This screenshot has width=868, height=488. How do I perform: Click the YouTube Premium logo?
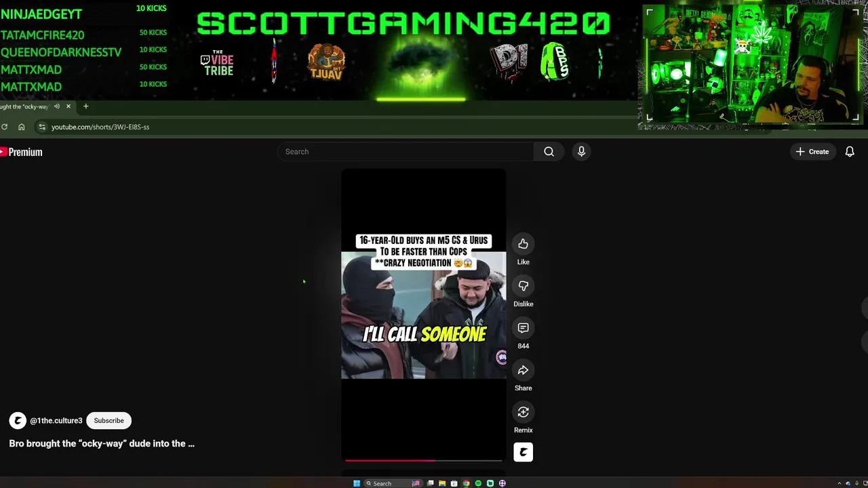pyautogui.click(x=21, y=152)
